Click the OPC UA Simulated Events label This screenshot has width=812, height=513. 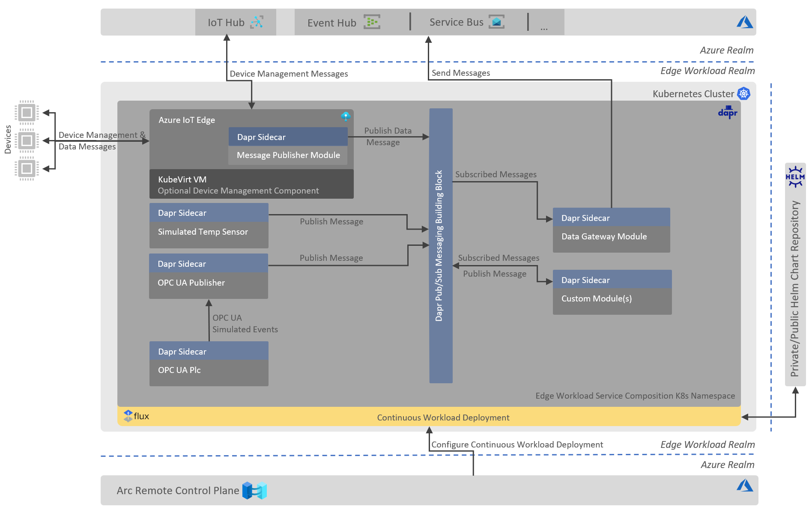[245, 324]
